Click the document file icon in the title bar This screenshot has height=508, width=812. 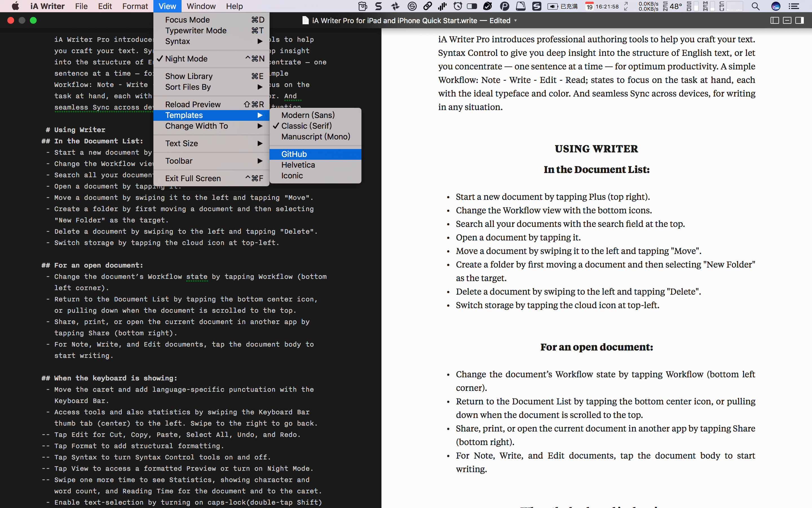click(x=305, y=21)
